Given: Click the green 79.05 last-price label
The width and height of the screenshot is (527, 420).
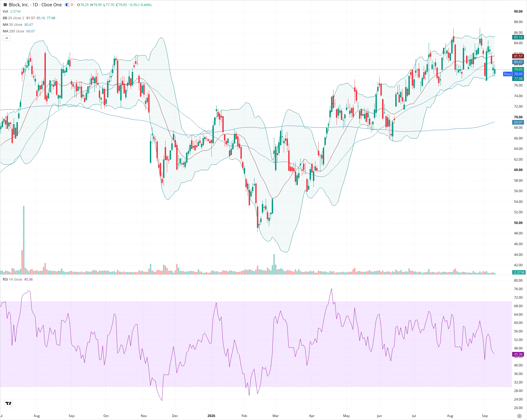Looking at the screenshot, I should coord(518,69).
